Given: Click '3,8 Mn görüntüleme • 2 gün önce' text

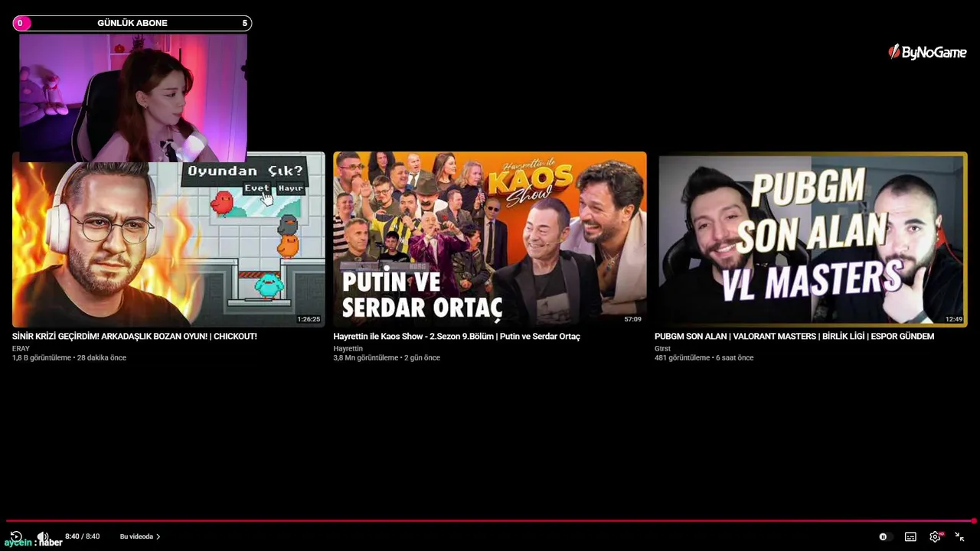Looking at the screenshot, I should (x=387, y=357).
